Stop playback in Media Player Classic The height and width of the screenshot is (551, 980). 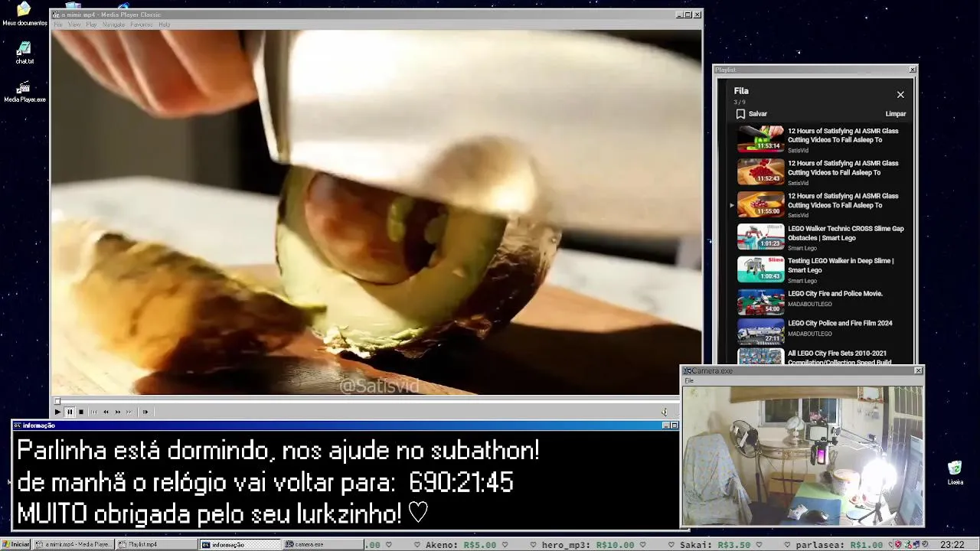tap(81, 412)
